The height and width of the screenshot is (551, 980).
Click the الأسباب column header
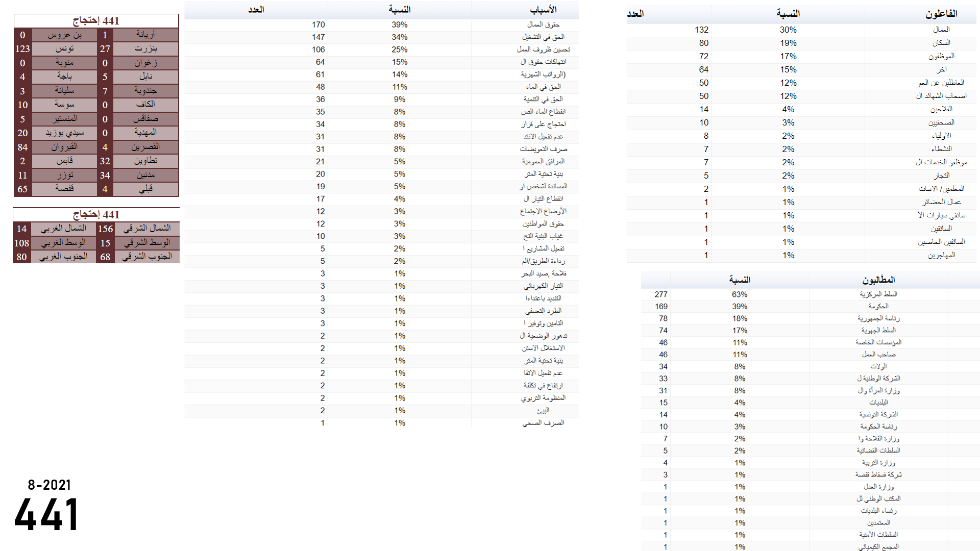543,10
